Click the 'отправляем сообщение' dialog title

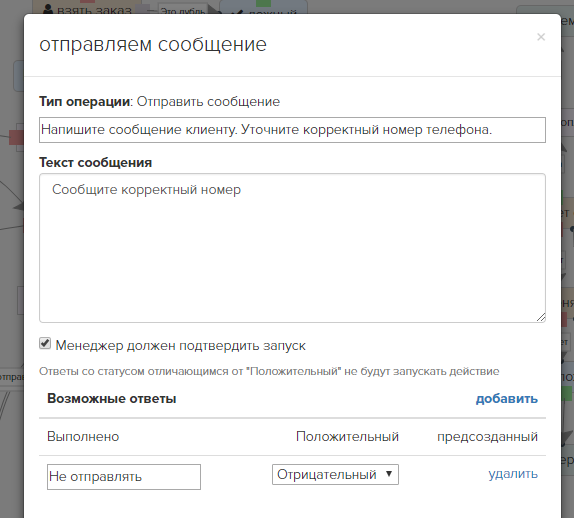153,45
